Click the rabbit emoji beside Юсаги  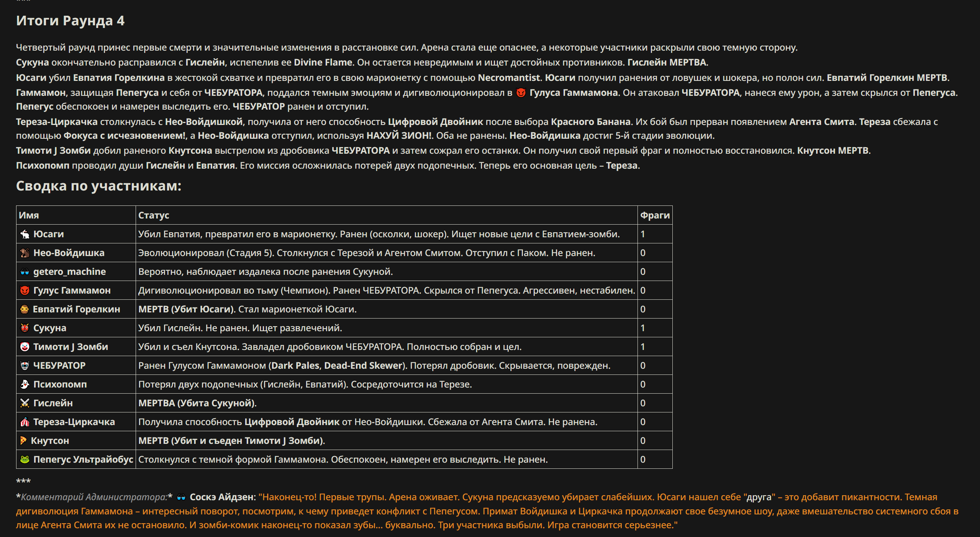[x=25, y=234]
